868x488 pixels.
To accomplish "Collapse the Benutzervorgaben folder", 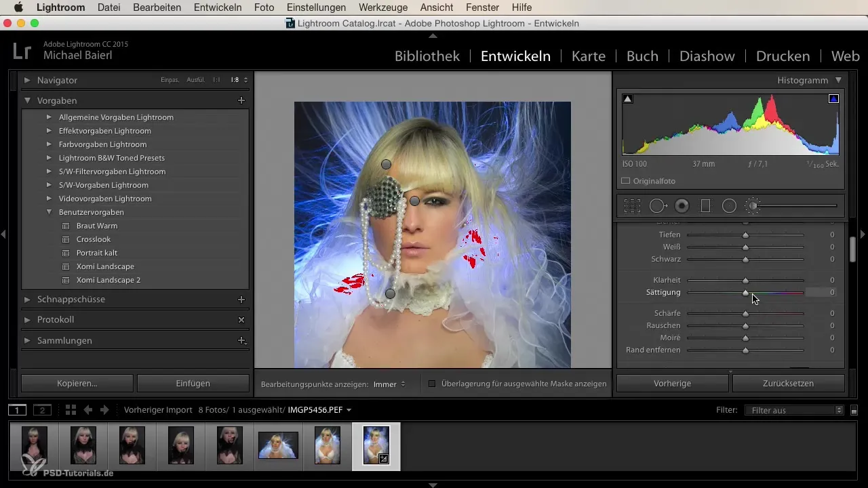I will click(50, 212).
